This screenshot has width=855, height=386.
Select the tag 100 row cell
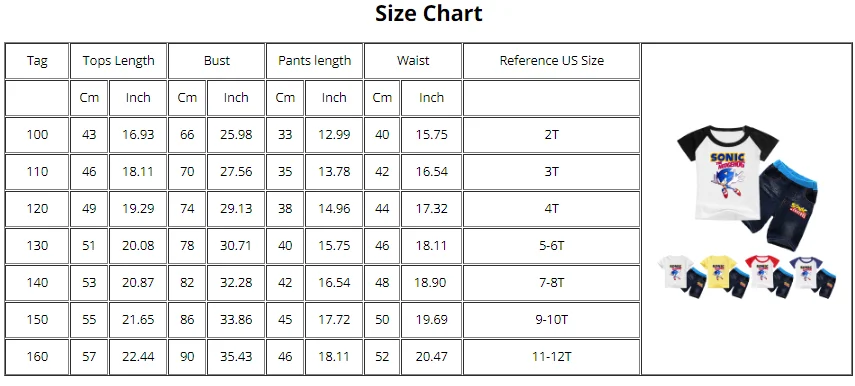point(37,135)
